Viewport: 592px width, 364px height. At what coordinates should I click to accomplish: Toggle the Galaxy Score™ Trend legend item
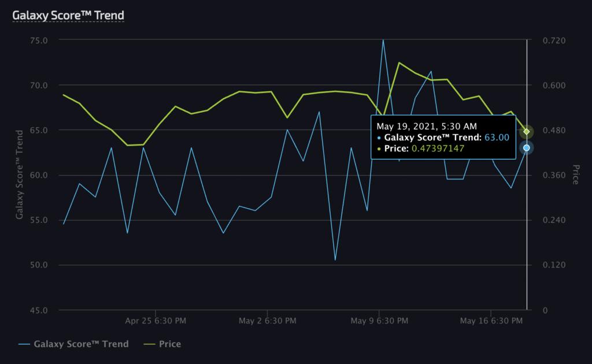[x=73, y=344]
